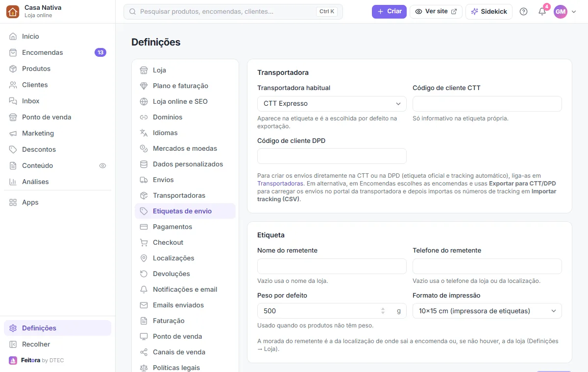
Task: Click the 13 badge next to Encomendas
Action: (x=100, y=52)
